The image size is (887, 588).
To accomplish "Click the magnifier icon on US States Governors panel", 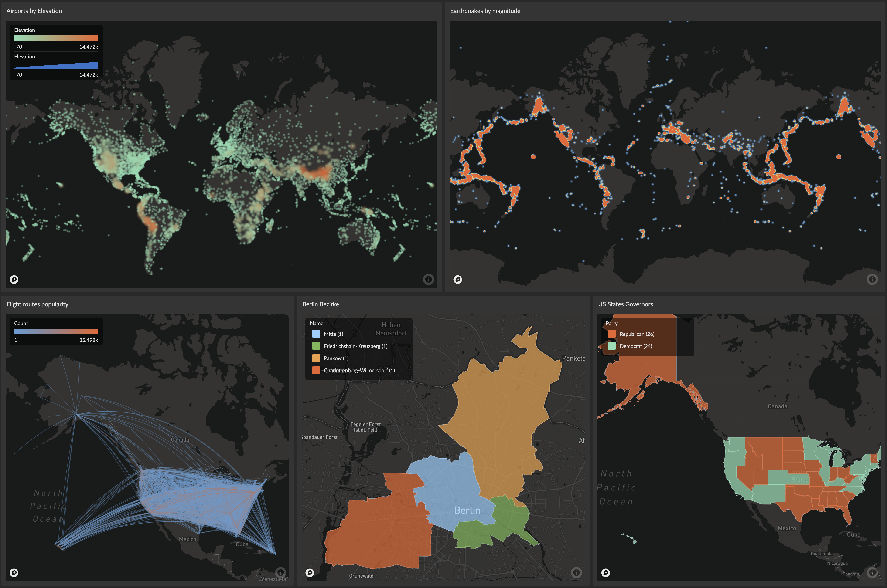I will (x=605, y=573).
